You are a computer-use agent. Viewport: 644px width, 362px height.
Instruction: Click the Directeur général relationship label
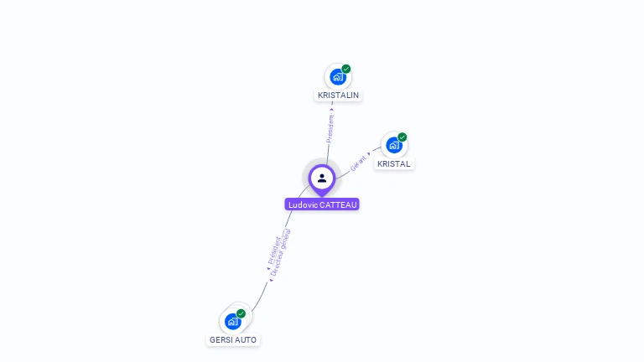pyautogui.click(x=281, y=253)
